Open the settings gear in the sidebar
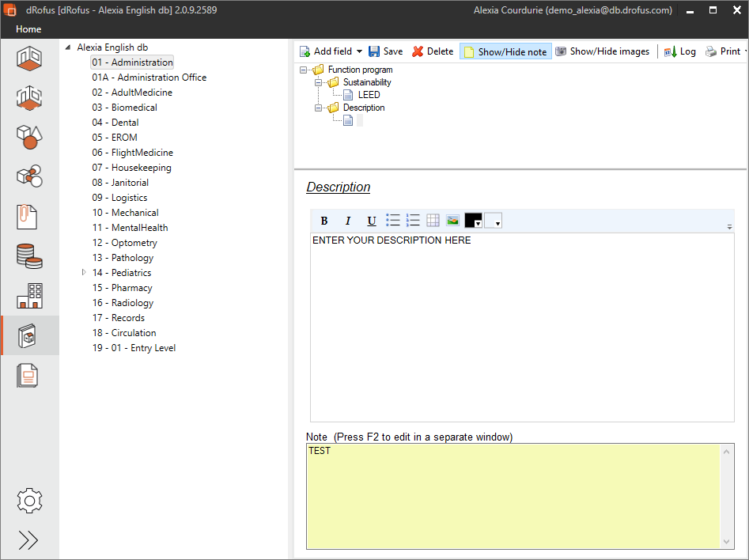 tap(29, 501)
